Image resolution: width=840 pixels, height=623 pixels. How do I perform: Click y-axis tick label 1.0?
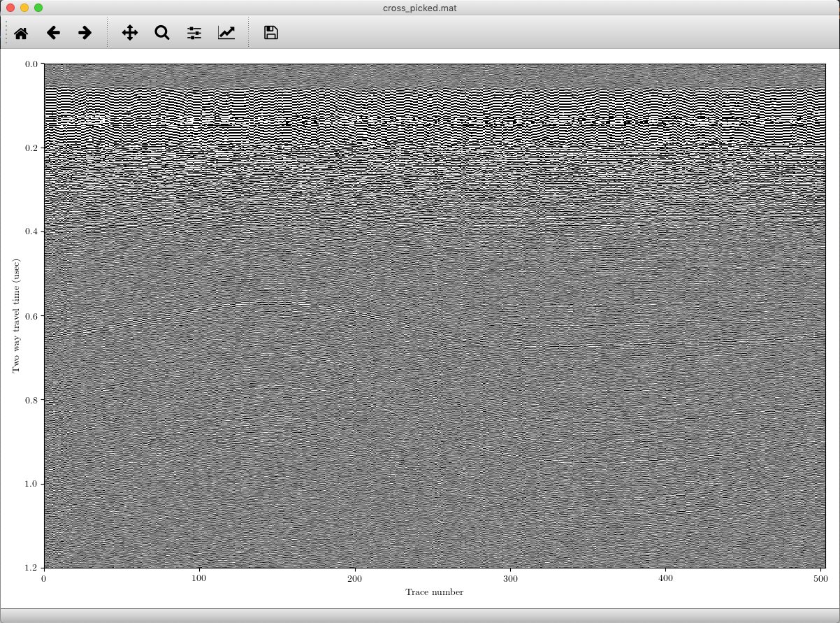(x=32, y=484)
